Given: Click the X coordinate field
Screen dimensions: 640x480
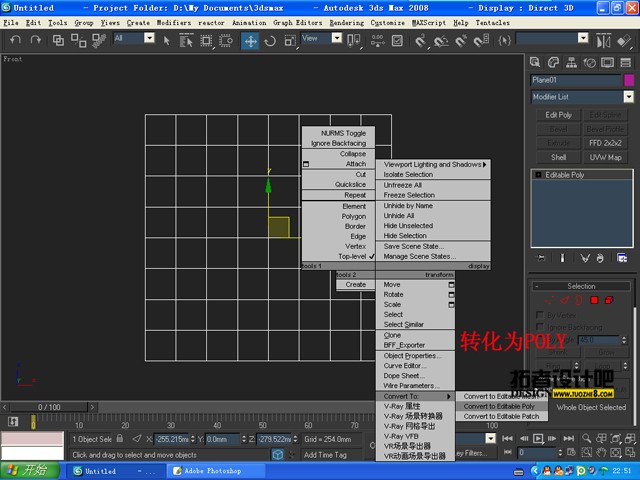Looking at the screenshot, I should (x=172, y=439).
